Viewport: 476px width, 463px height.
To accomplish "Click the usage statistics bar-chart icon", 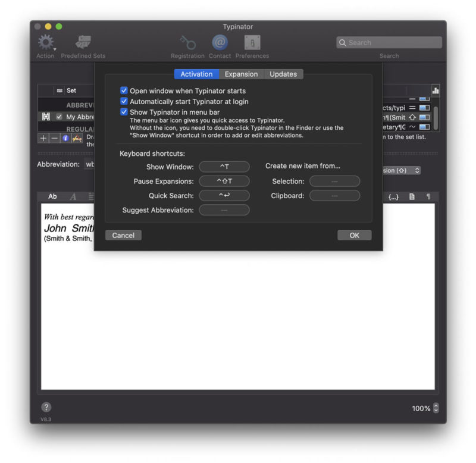I will (436, 90).
